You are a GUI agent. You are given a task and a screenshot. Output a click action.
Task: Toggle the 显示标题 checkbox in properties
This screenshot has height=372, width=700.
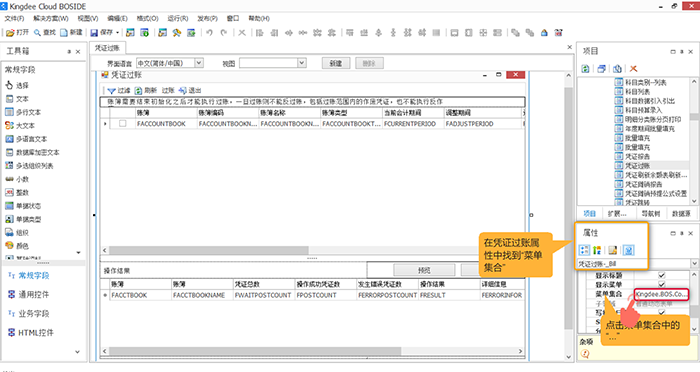tap(662, 276)
